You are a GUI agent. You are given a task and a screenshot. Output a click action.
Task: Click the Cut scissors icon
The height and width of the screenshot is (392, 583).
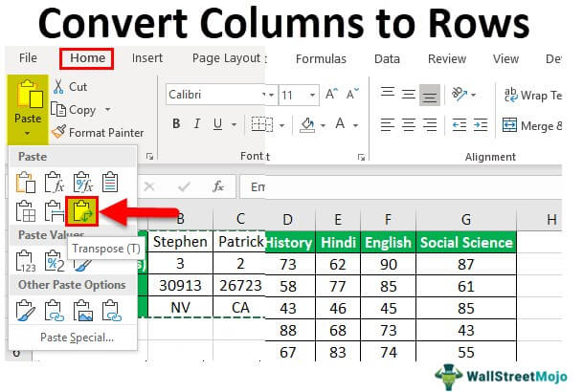click(56, 86)
